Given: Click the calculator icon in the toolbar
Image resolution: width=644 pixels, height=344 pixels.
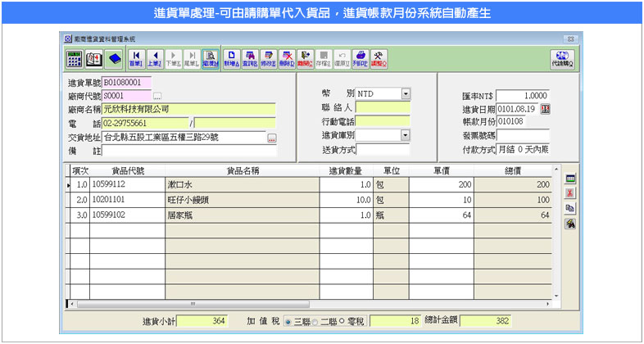Looking at the screenshot, I should [74, 58].
